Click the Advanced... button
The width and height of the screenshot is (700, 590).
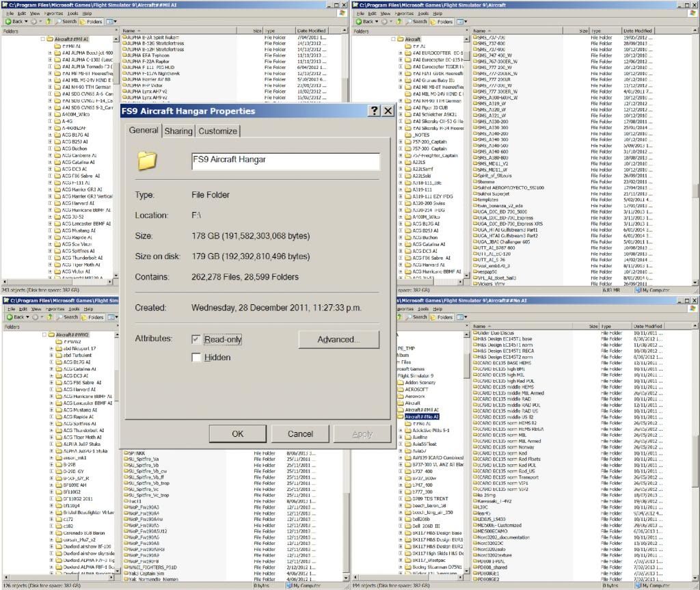pos(338,339)
